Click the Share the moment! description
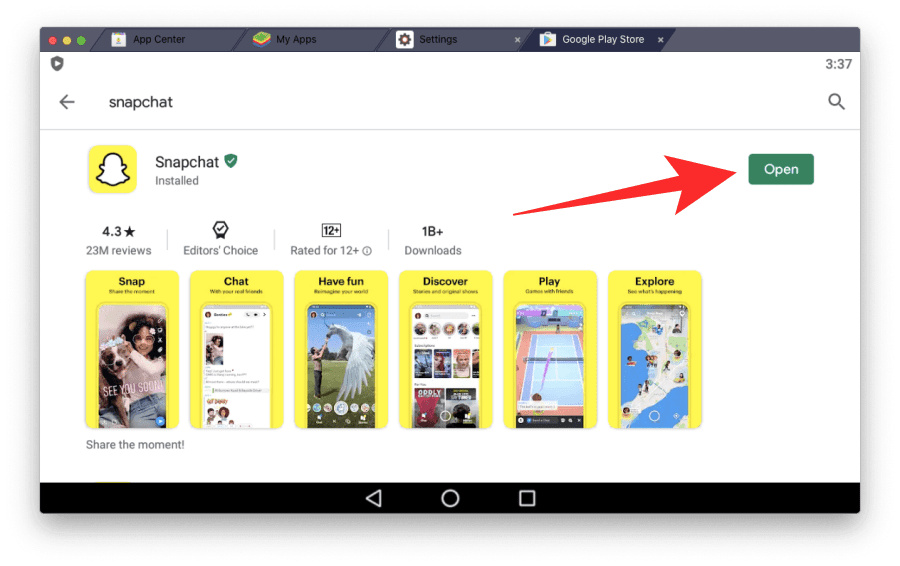 click(x=135, y=445)
